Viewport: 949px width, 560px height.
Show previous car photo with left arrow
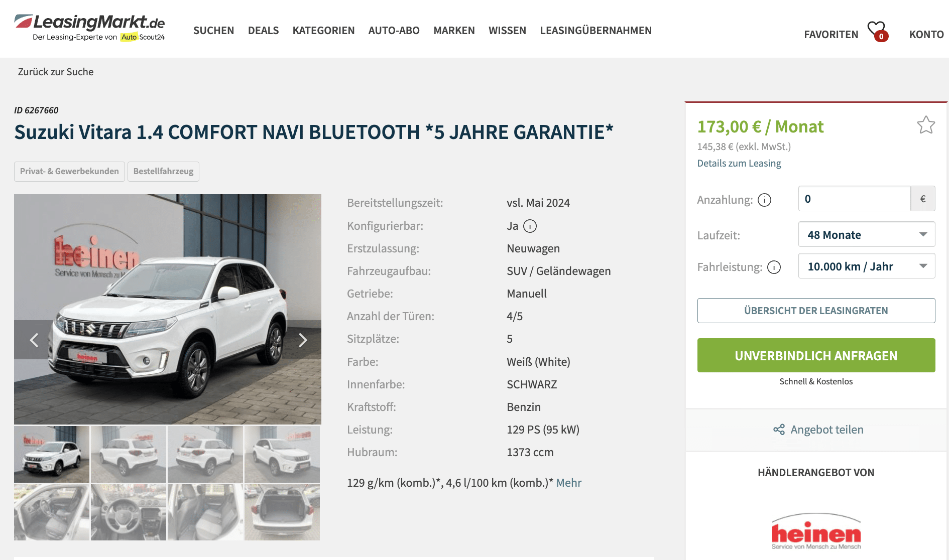tap(34, 340)
